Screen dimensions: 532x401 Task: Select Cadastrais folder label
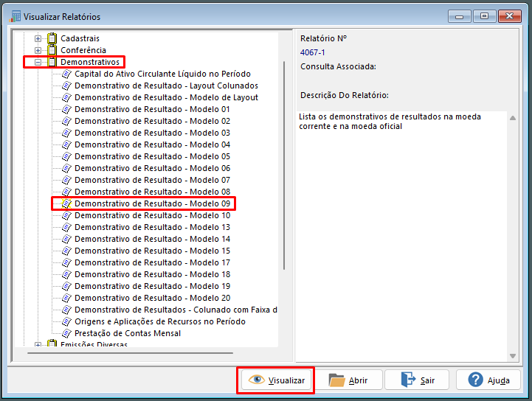click(80, 38)
